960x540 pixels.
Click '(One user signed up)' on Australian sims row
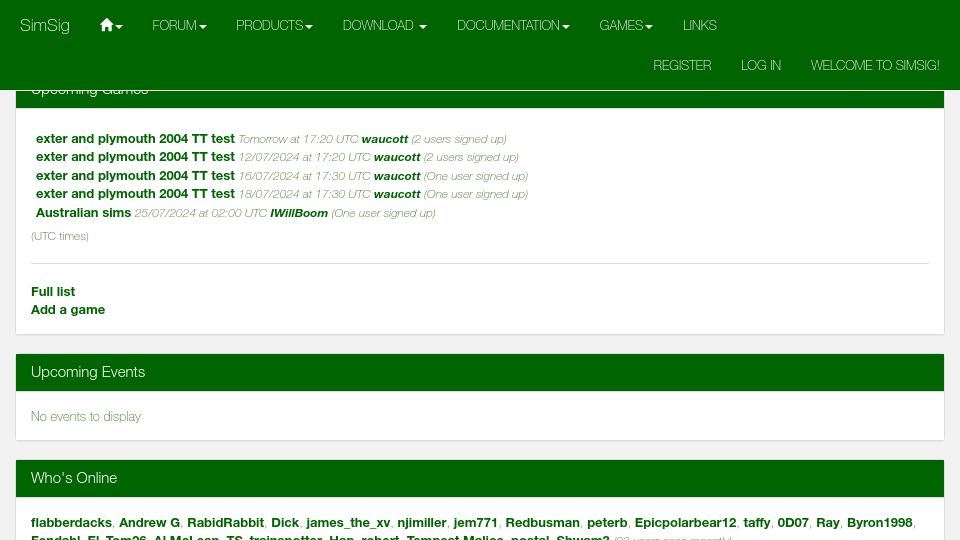(383, 213)
